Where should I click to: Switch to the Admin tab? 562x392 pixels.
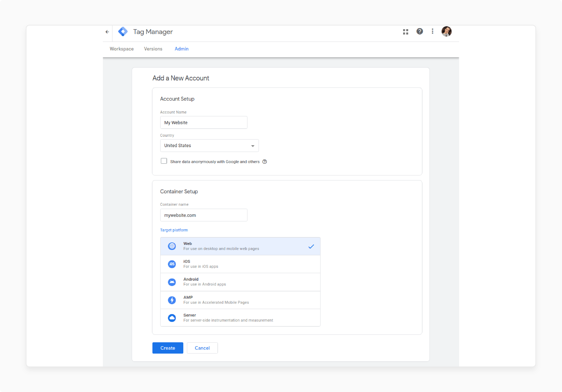181,49
